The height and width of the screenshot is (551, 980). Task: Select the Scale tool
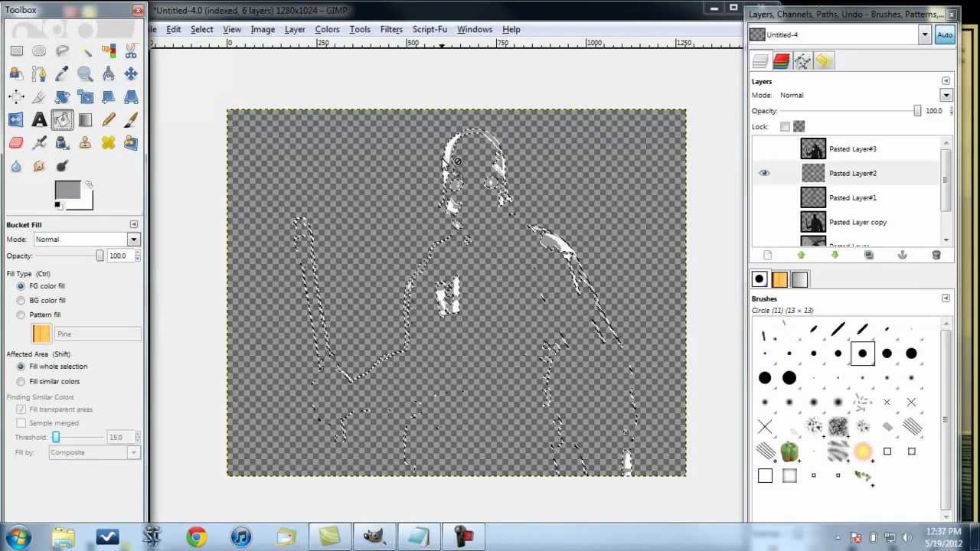[85, 97]
